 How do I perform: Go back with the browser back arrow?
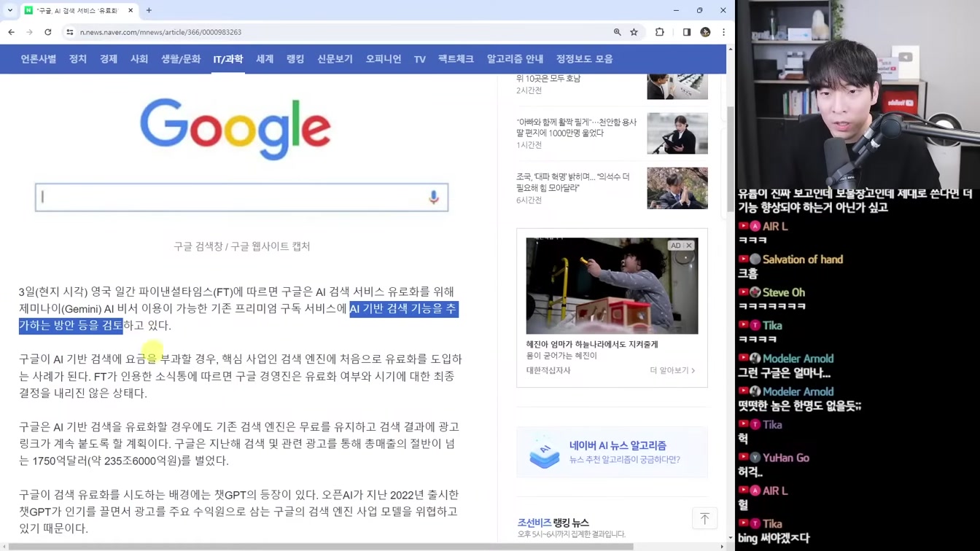click(x=11, y=32)
